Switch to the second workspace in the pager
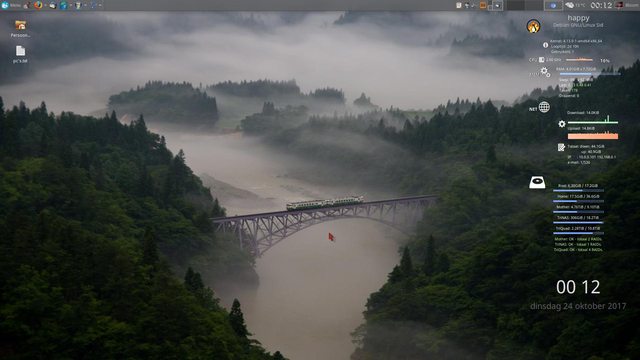The image size is (640, 360). 533,5
